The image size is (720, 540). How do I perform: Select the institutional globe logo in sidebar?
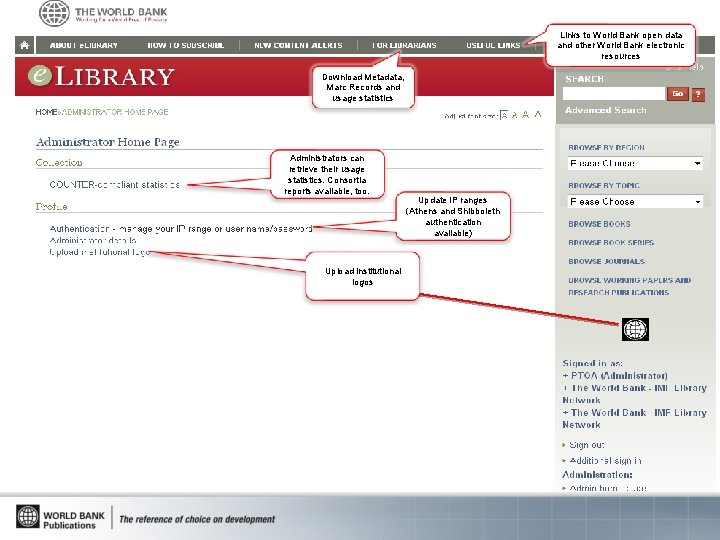(635, 329)
